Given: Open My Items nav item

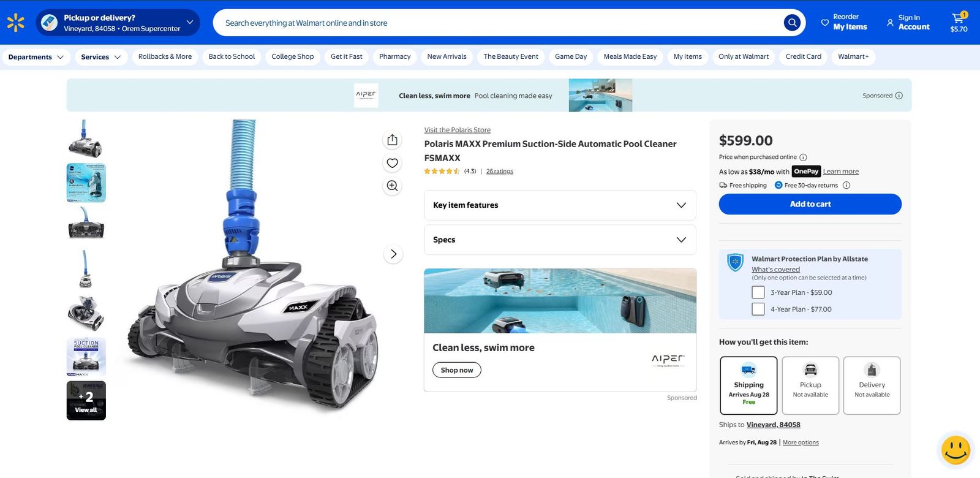Looking at the screenshot, I should 688,56.
